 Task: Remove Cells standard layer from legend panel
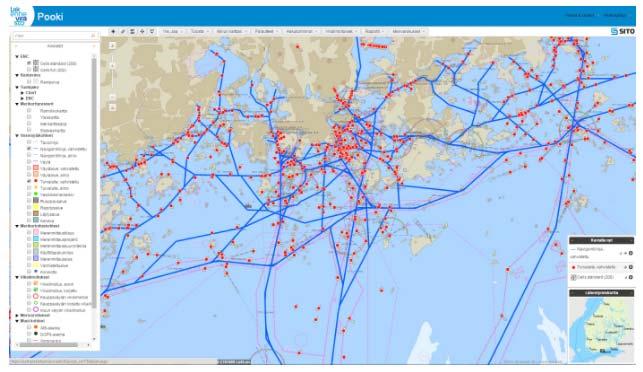[x=631, y=277]
